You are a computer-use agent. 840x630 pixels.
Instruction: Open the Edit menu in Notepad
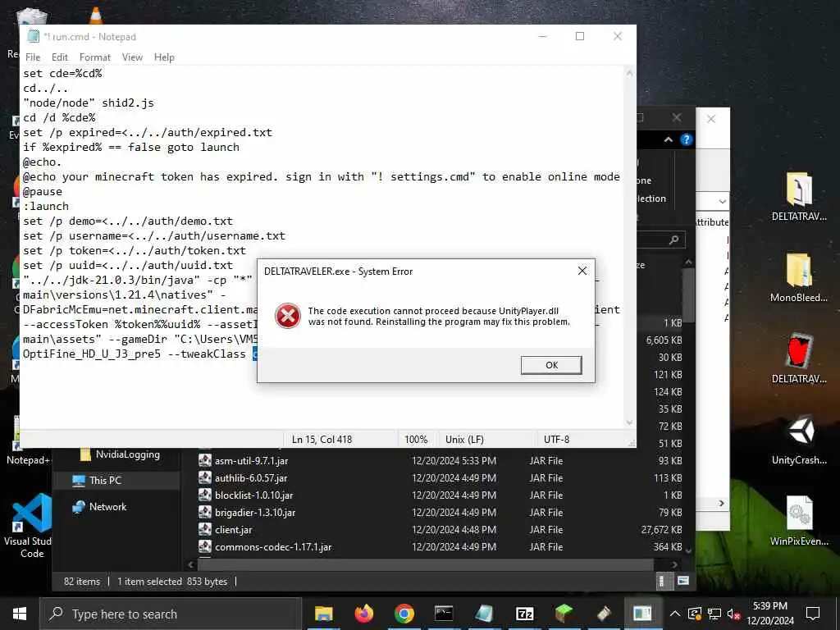[x=59, y=57]
